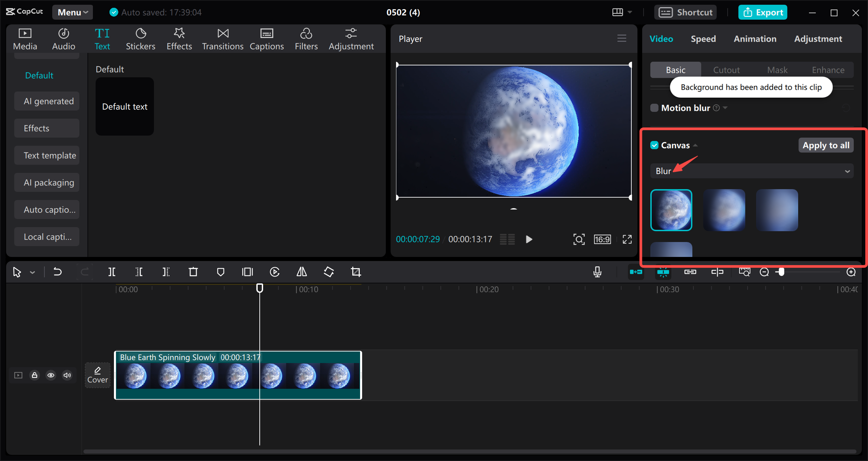Select the Split tool in the timeline toolbar

click(x=112, y=272)
